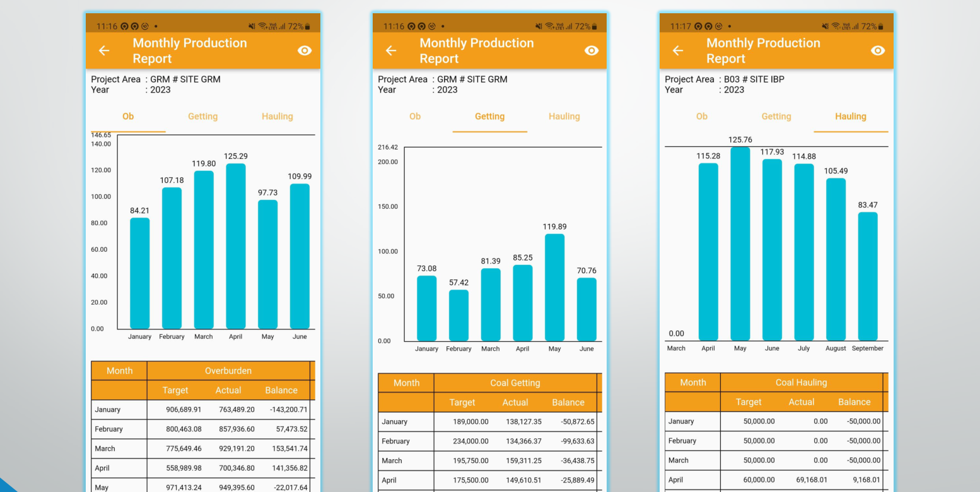
Task: Toggle eye icon on B03 SITE IBP screen
Action: (878, 50)
